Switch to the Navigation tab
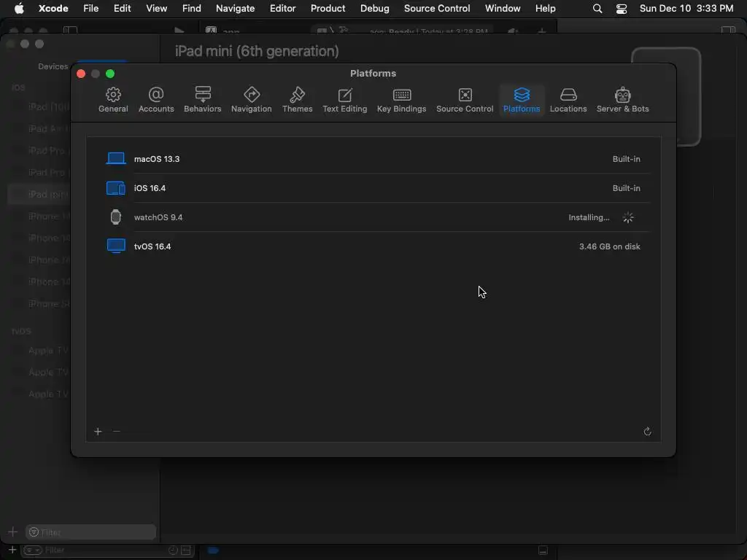Screen dimensions: 747x560 point(251,100)
